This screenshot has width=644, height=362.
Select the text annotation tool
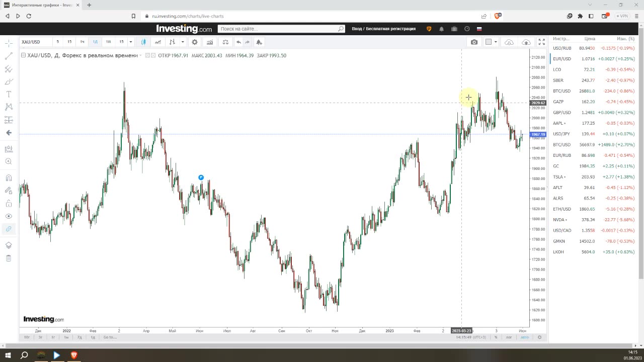pyautogui.click(x=9, y=94)
